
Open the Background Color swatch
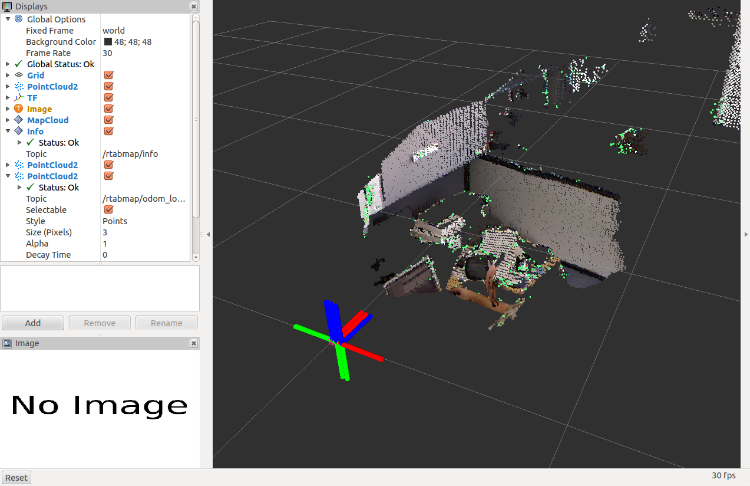tap(108, 42)
